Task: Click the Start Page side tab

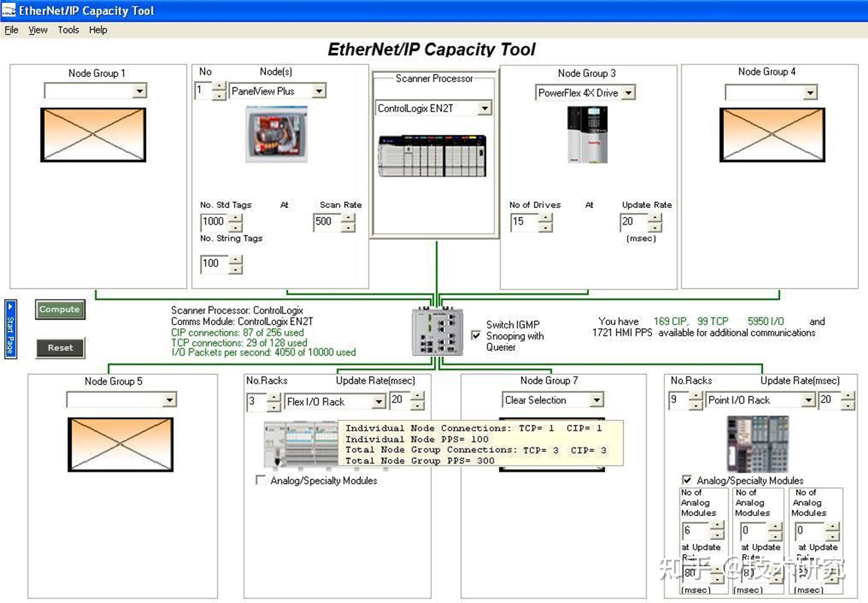Action: [10, 329]
